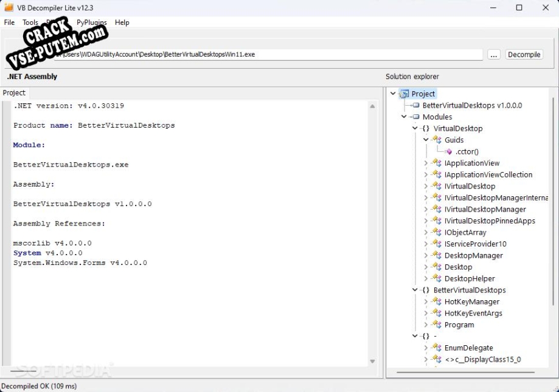Collapse the Guids class node
The height and width of the screenshot is (392, 559).
tap(426, 140)
